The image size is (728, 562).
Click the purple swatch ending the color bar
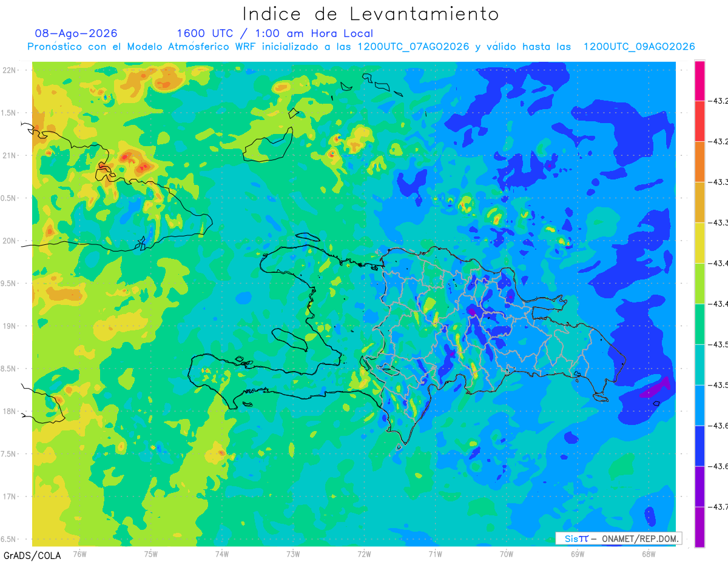tap(699, 527)
